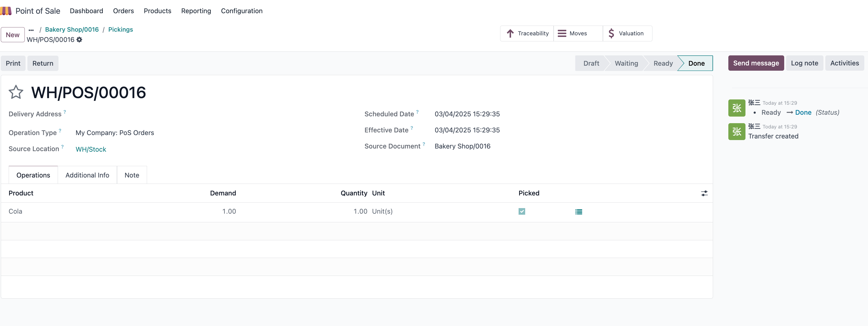Image resolution: width=868 pixels, height=326 pixels.
Task: Switch to the Note tab
Action: pos(132,175)
